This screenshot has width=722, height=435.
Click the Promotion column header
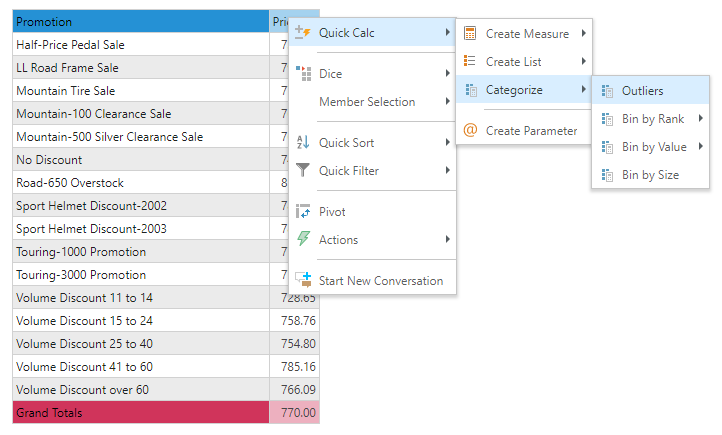point(140,21)
